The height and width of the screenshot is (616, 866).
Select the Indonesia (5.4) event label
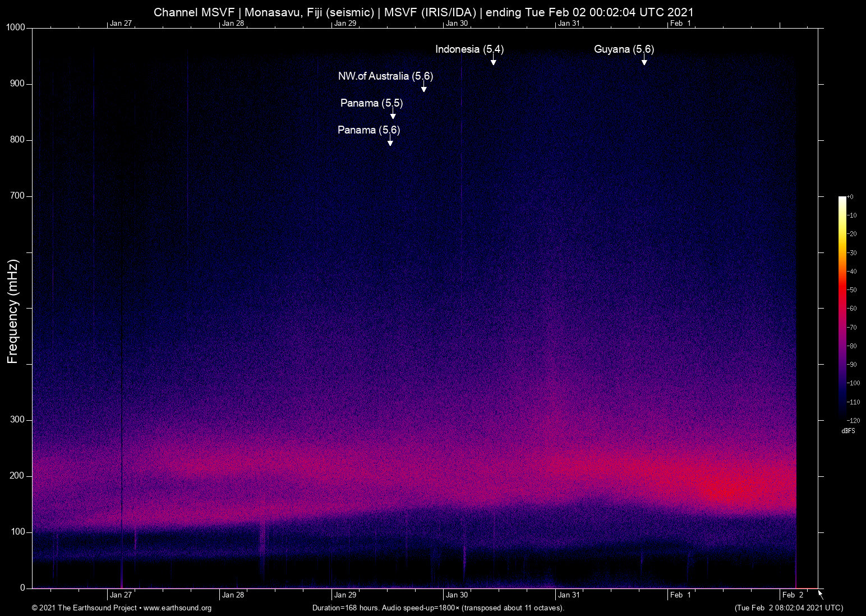pos(469,49)
